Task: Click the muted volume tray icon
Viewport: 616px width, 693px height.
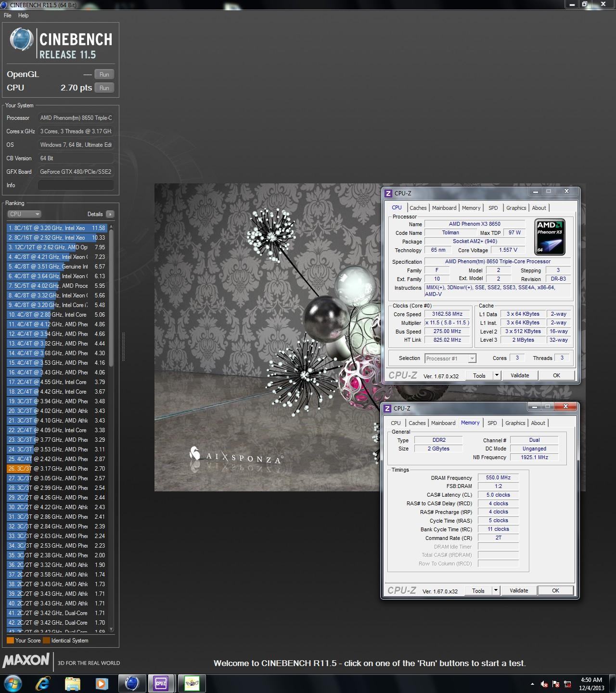Action: pos(544,684)
